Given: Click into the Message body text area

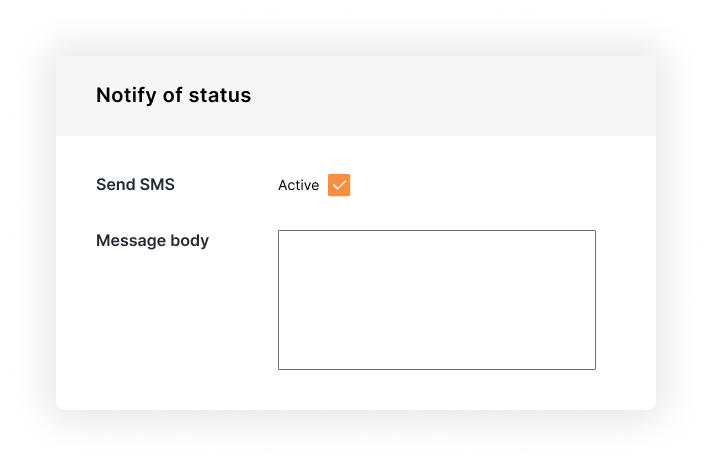Looking at the screenshot, I should click(x=437, y=300).
